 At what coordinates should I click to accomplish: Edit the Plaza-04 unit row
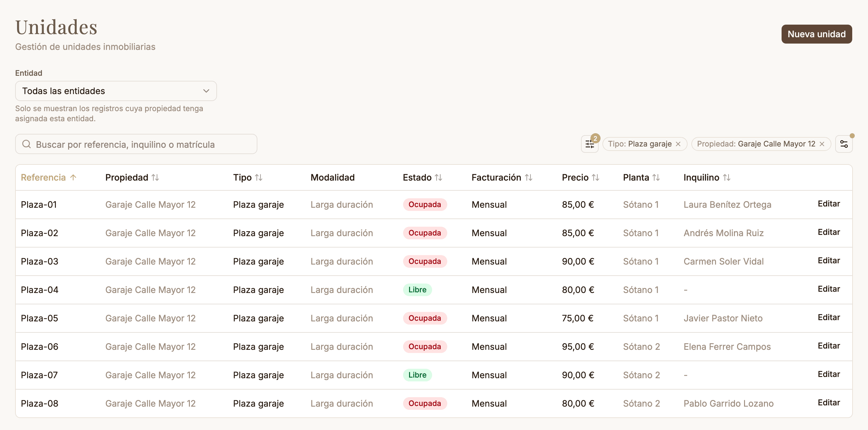point(829,289)
